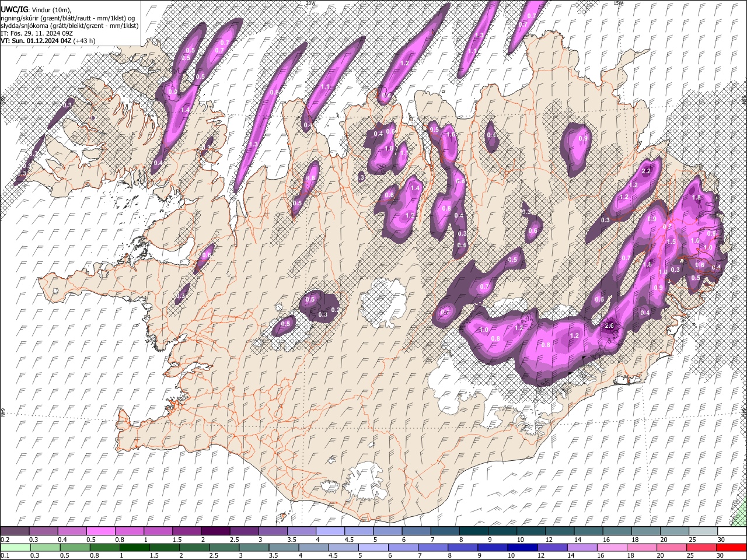Click the 30 red swatch in bottom legend row
The height and width of the screenshot is (560, 747).
click(731, 547)
